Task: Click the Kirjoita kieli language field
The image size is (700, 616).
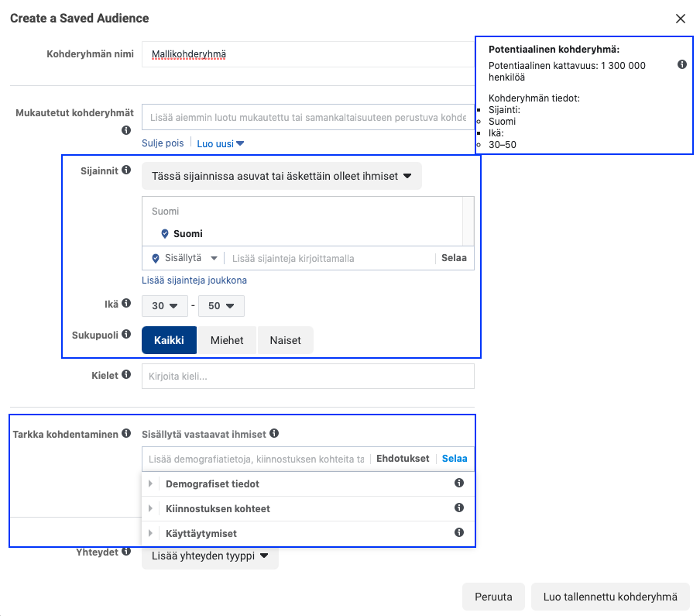Action: [x=308, y=376]
